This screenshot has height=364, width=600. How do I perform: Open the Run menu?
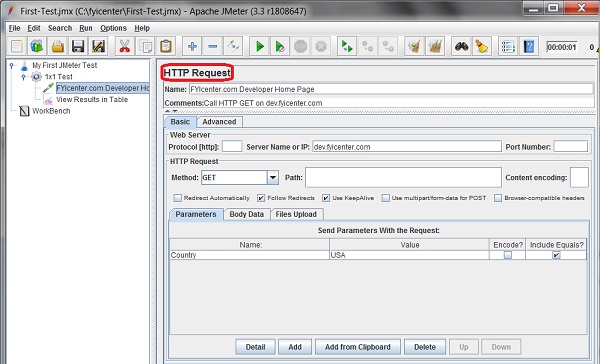[x=86, y=28]
